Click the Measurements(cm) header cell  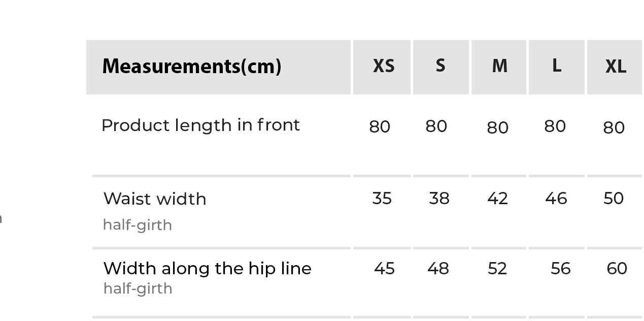tap(192, 67)
